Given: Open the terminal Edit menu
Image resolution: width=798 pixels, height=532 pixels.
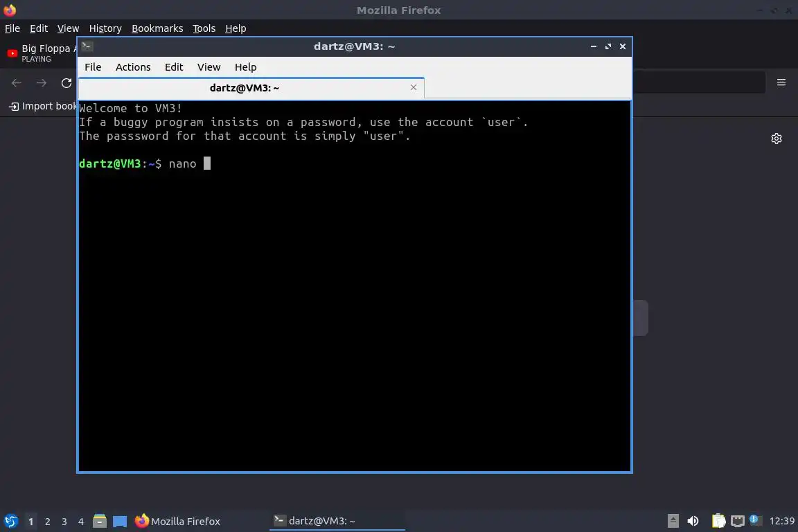Looking at the screenshot, I should 174,67.
